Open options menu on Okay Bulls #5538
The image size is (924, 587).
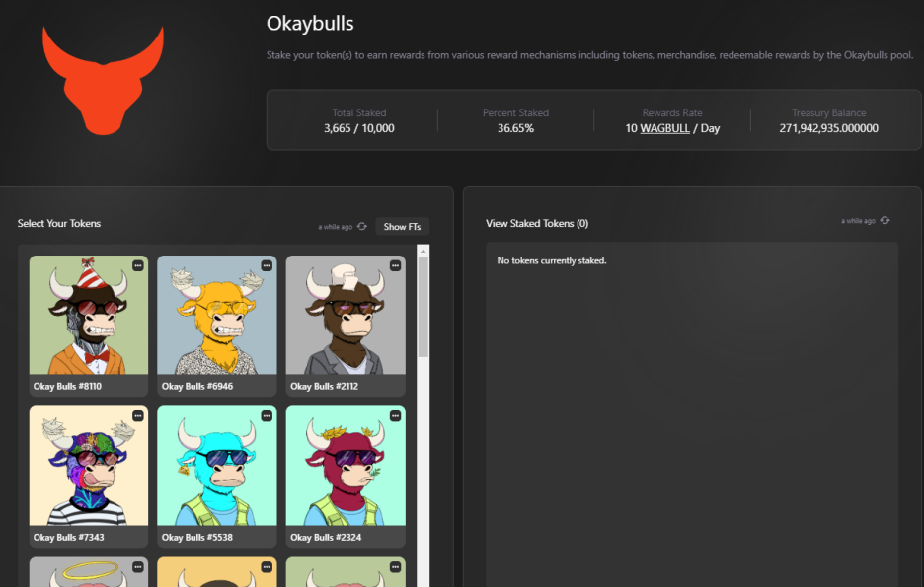pos(267,416)
